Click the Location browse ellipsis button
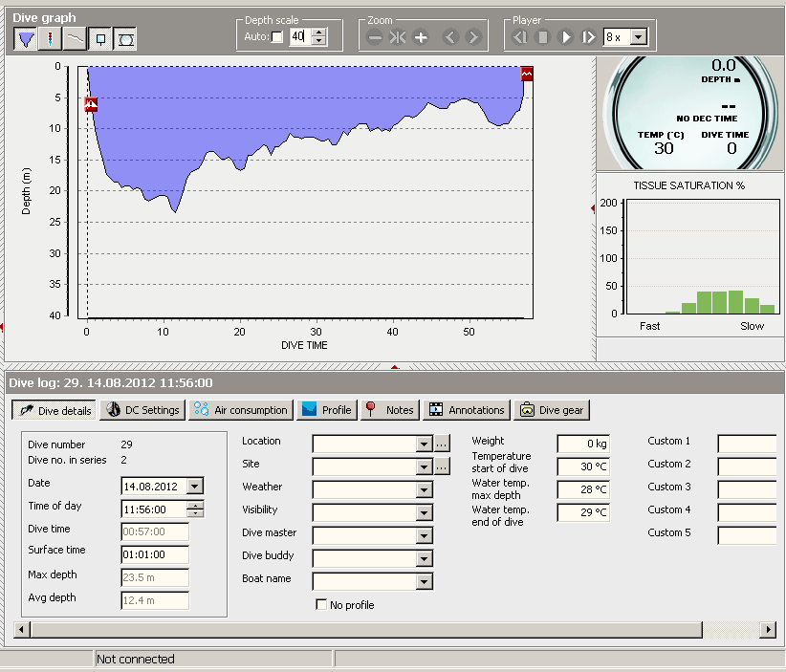This screenshot has height=672, width=786. click(x=442, y=444)
